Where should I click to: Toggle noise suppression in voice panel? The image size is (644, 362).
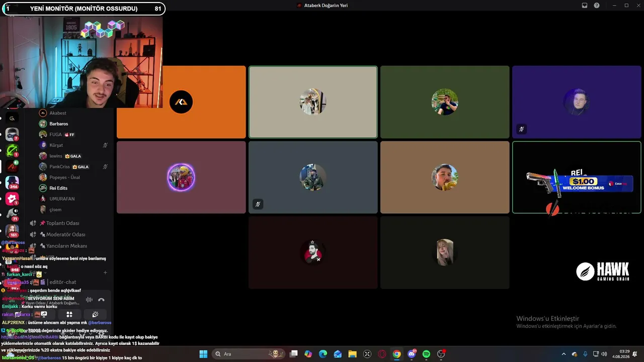tap(89, 300)
